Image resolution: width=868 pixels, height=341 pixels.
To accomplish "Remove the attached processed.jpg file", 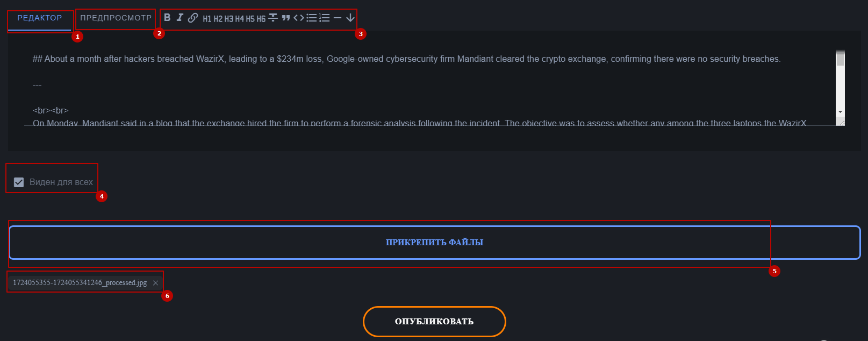I will pos(155,283).
